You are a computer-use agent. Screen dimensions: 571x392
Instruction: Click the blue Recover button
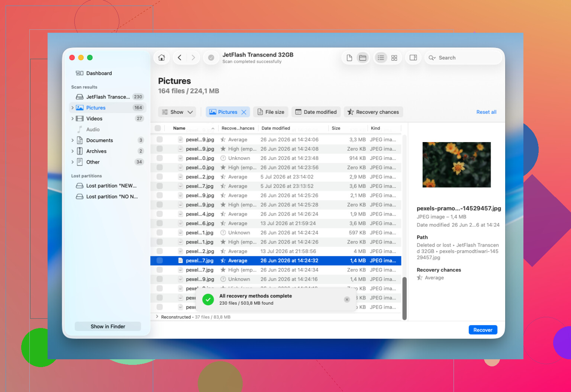(x=483, y=330)
